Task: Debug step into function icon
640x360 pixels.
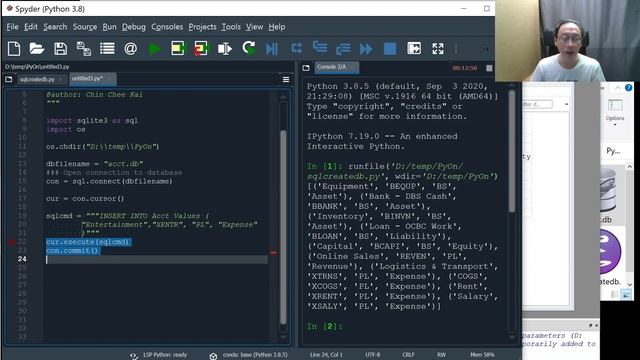Action: click(x=320, y=48)
